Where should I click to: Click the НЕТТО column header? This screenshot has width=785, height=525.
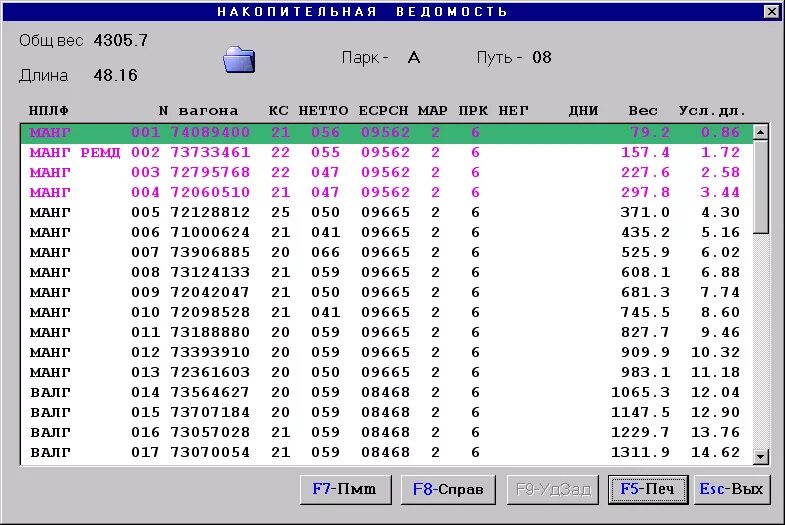323,111
